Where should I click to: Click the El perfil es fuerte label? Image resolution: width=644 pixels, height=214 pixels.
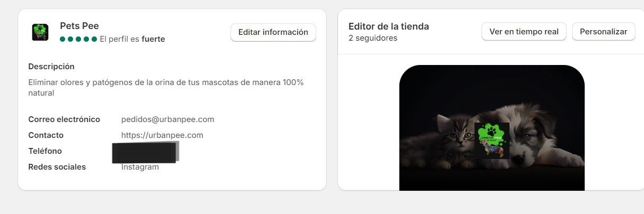pos(132,39)
